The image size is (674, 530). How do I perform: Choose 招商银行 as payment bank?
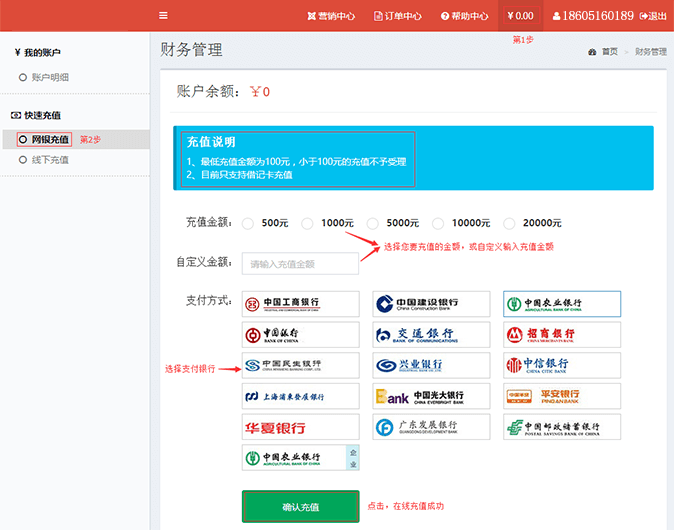561,335
